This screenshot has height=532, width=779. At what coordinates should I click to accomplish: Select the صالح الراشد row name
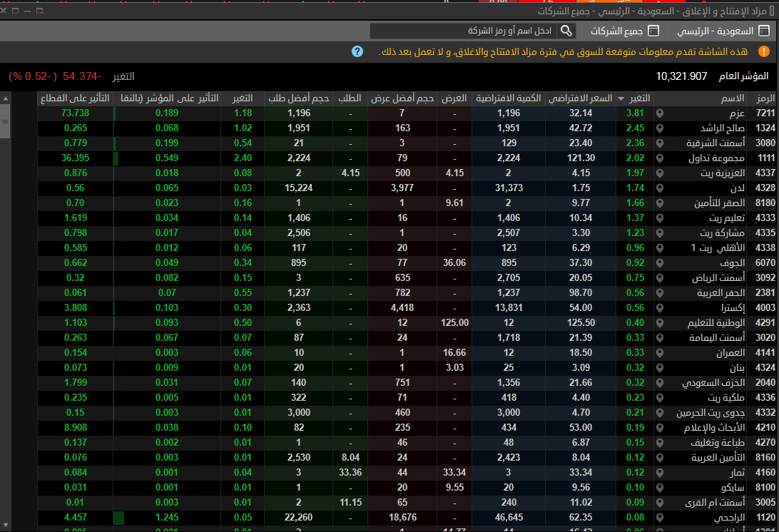(723, 128)
